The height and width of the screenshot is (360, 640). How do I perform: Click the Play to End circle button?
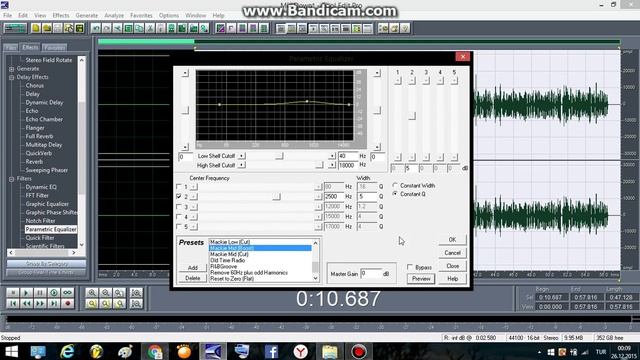click(54, 293)
